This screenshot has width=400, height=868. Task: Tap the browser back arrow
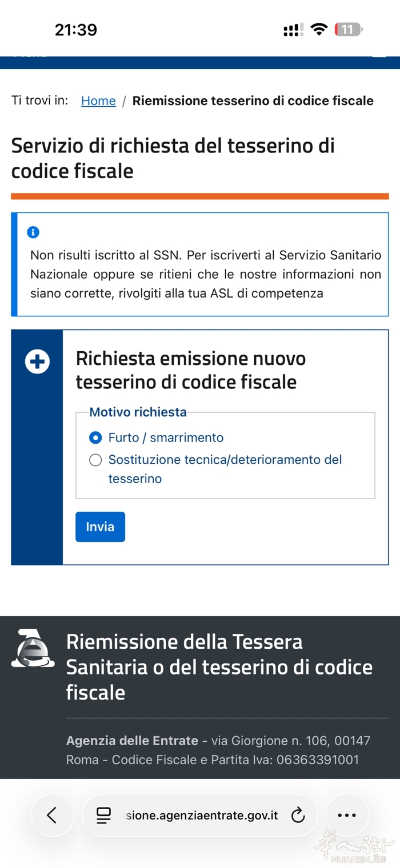pos(52,815)
